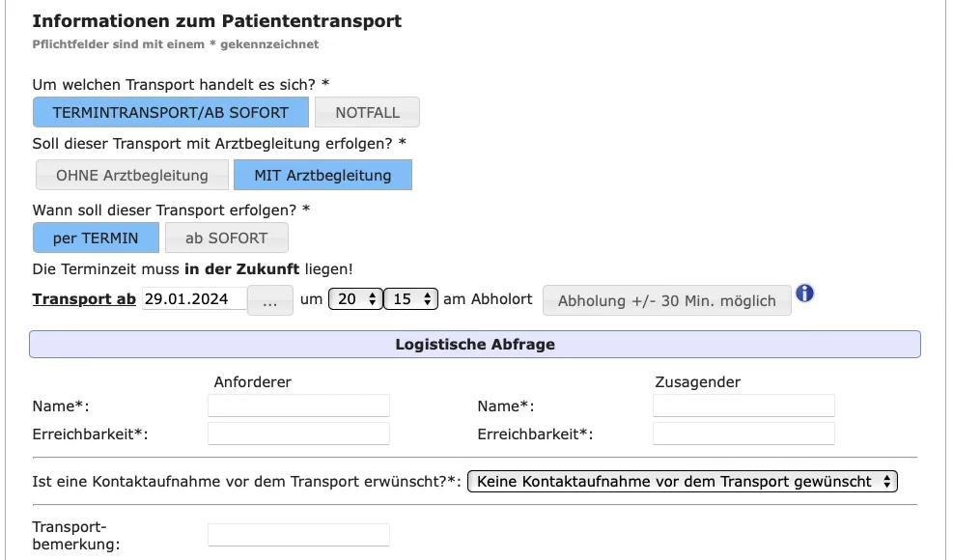Select the NOTFALL transport option

click(367, 113)
